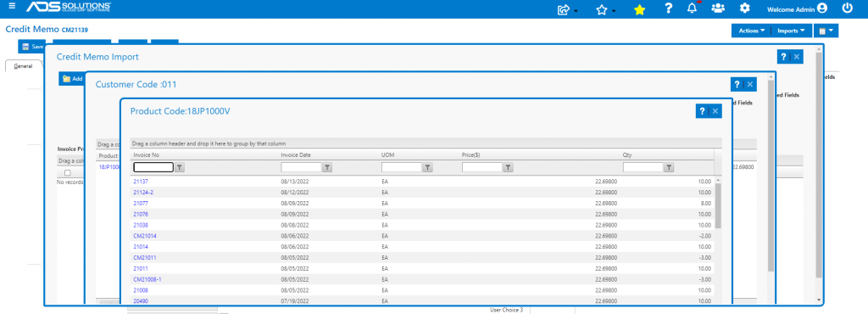This screenshot has width=868, height=314.
Task: Click the Invoice Date filter icon
Action: pyautogui.click(x=328, y=167)
